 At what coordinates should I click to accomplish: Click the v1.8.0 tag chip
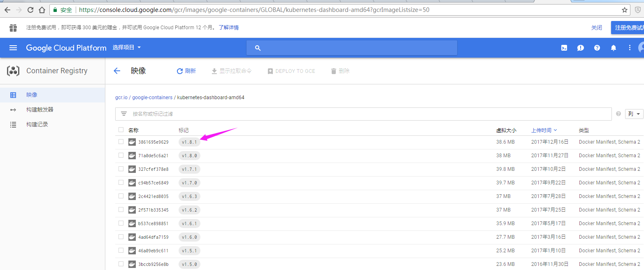click(189, 156)
